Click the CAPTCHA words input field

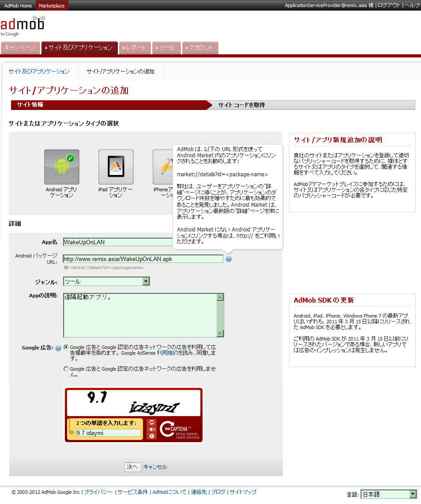point(109,433)
